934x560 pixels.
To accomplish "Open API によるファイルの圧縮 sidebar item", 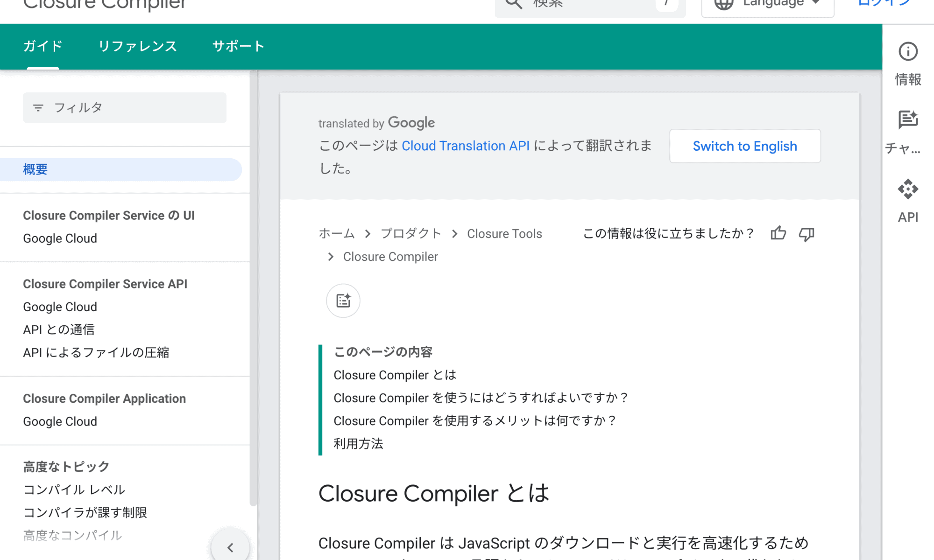I will coord(96,353).
